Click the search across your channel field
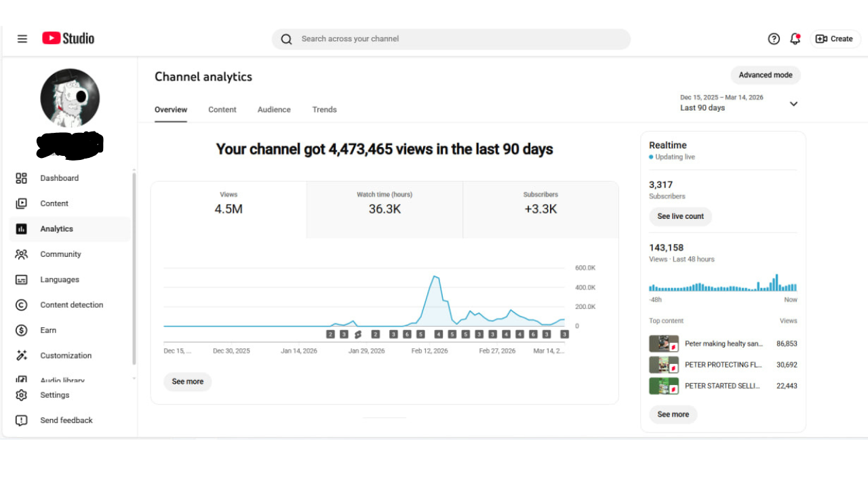868x488 pixels. pos(451,39)
